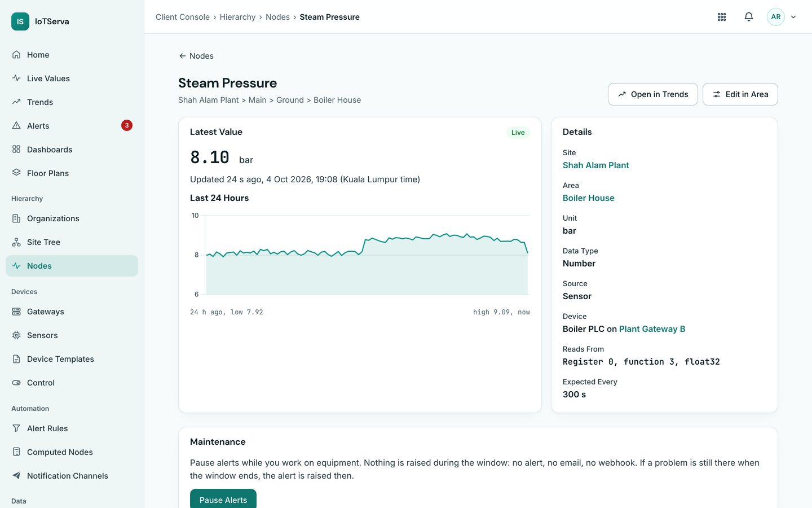Click the Site Tree icon
Image resolution: width=812 pixels, height=508 pixels.
click(x=16, y=242)
